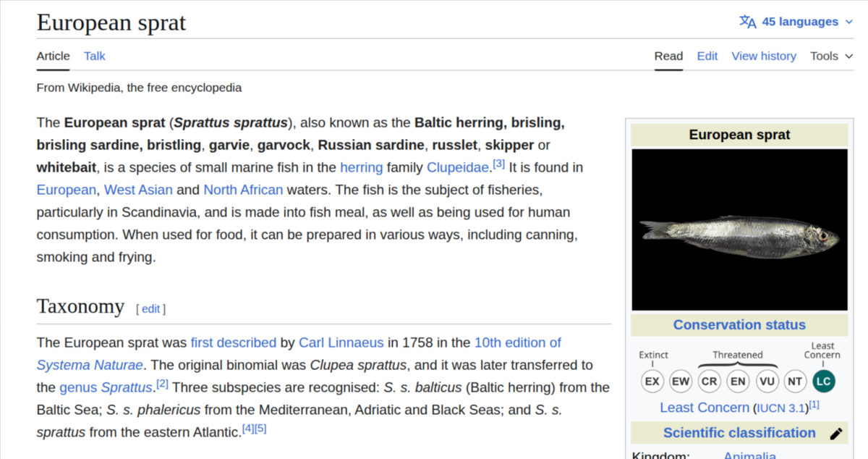Open the Carl Linnaeus link

[341, 342]
